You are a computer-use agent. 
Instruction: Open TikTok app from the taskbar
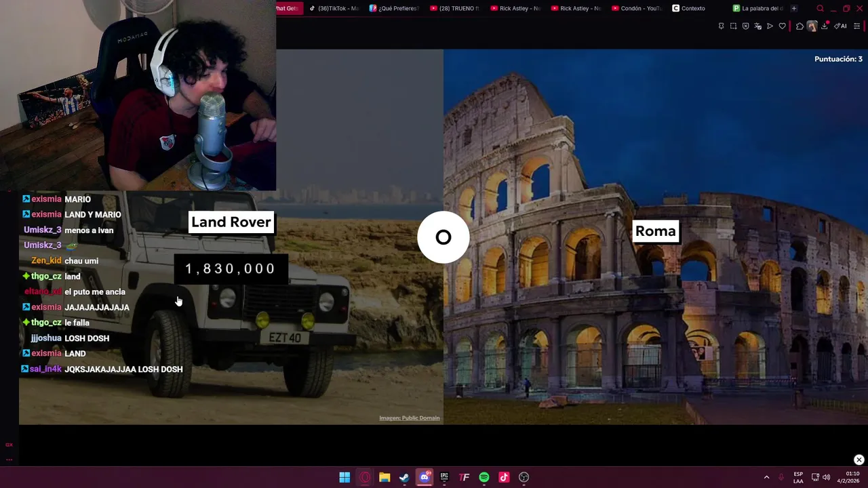[x=504, y=477]
